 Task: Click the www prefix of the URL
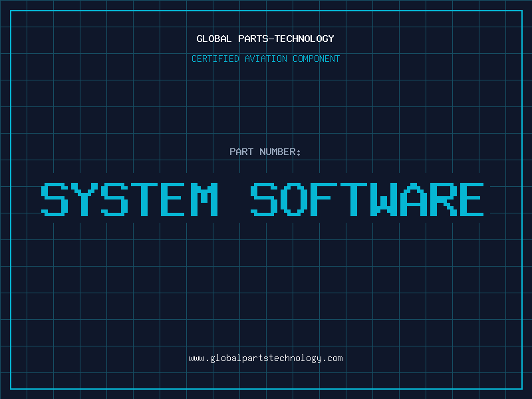(196, 358)
